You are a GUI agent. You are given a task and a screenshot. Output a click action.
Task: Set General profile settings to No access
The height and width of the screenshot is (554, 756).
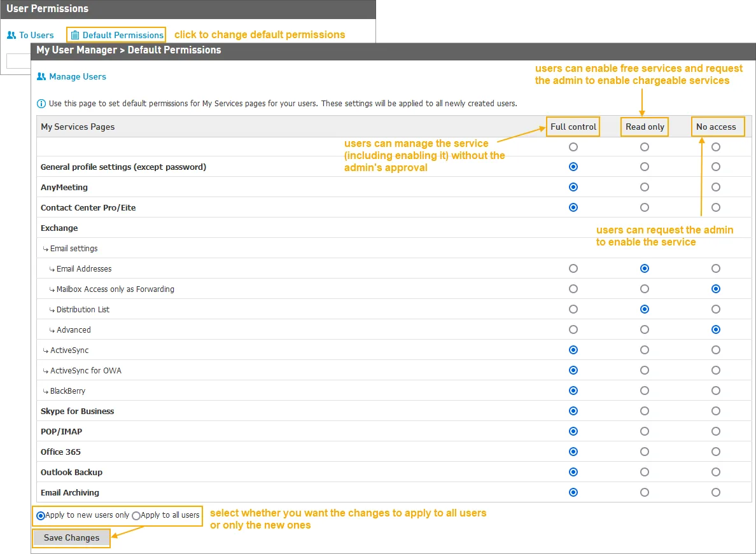pos(715,167)
